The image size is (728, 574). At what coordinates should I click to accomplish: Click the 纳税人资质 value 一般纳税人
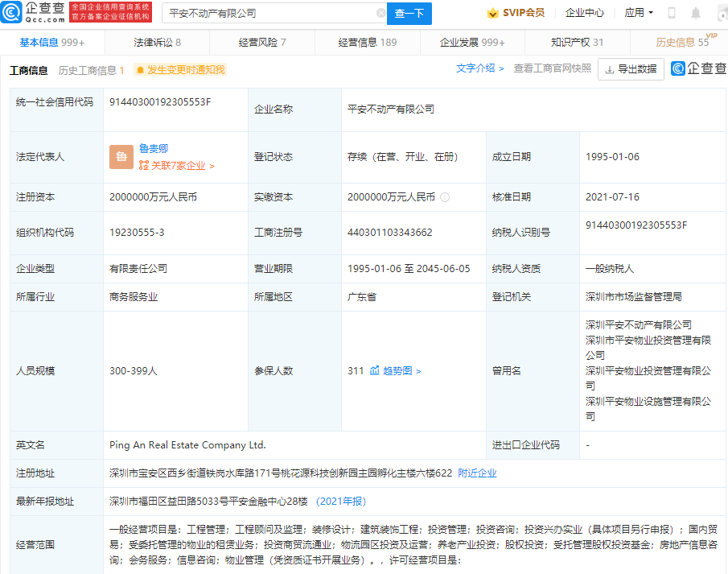coord(609,269)
